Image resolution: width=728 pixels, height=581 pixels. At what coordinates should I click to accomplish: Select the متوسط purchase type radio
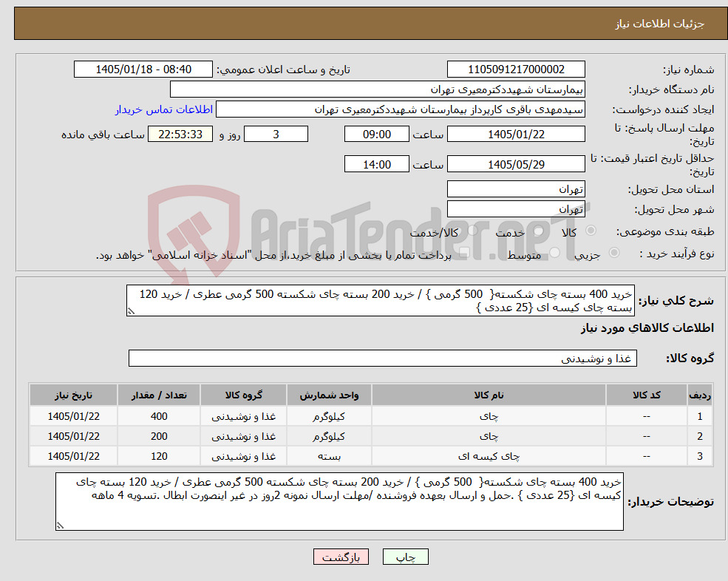click(x=555, y=253)
